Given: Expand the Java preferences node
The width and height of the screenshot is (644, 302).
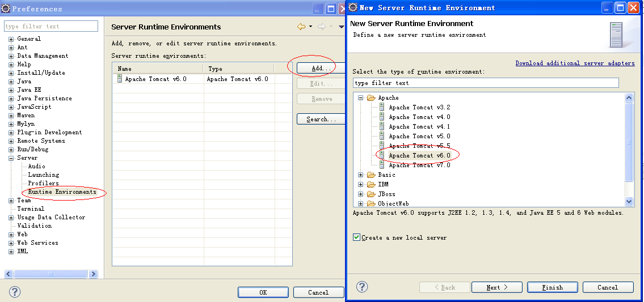Looking at the screenshot, I should (x=11, y=82).
